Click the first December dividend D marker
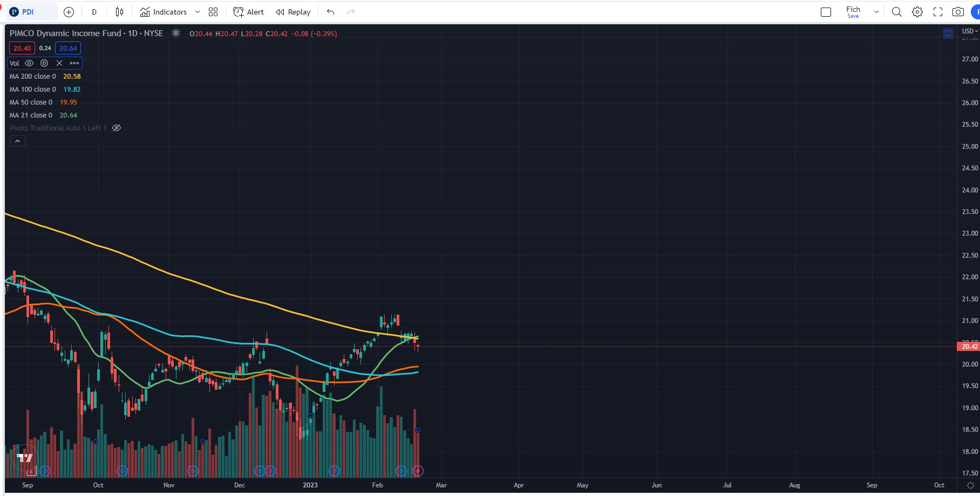The width and height of the screenshot is (980, 496). (260, 471)
